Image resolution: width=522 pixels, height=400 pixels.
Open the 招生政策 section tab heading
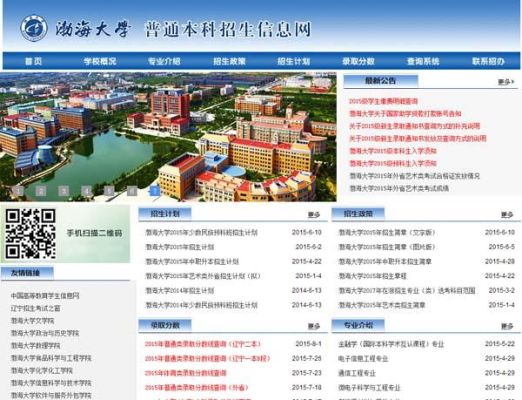click(x=358, y=214)
